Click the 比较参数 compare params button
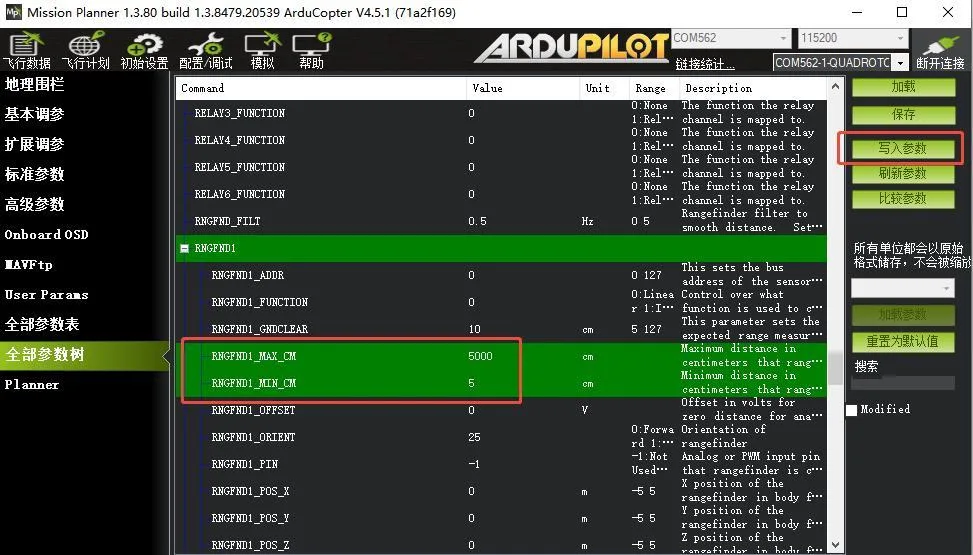 point(903,199)
